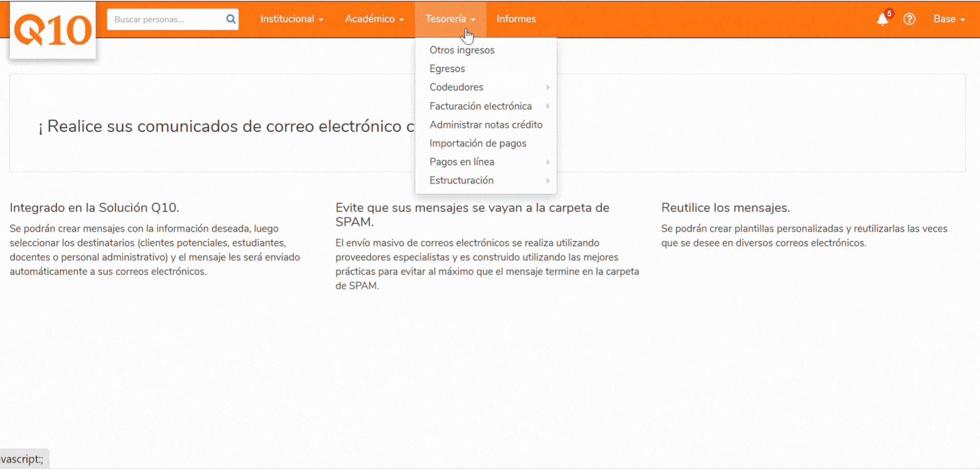Expand the Estructuración submenu
980x469 pixels.
(486, 180)
